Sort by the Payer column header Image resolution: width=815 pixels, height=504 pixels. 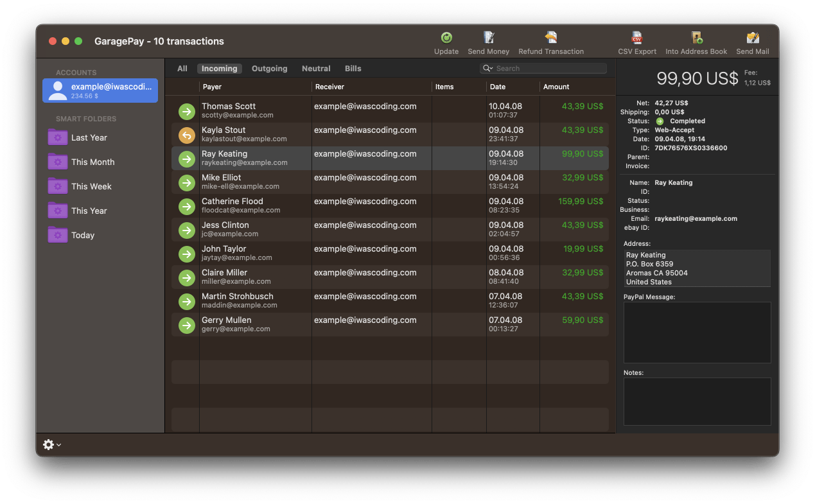click(x=255, y=87)
